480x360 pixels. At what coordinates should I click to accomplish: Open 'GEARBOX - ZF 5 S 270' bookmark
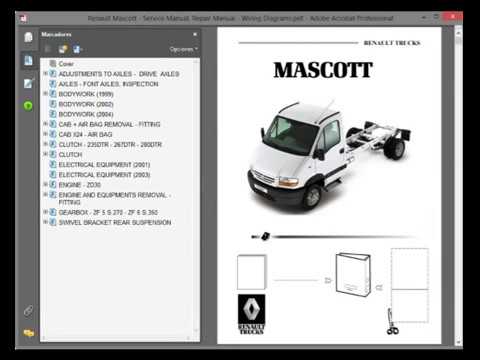(x=108, y=212)
